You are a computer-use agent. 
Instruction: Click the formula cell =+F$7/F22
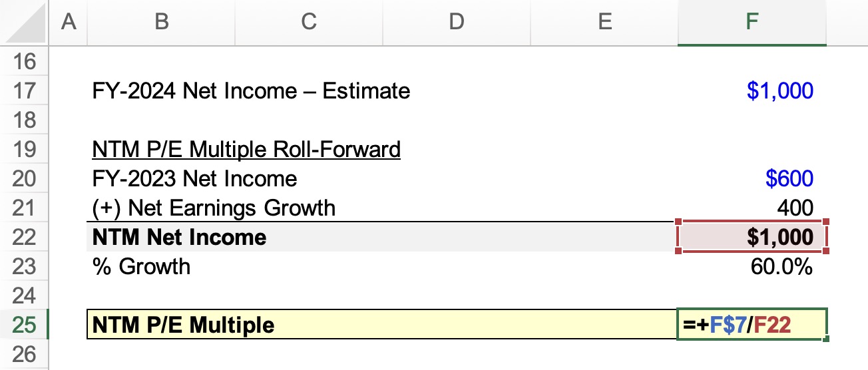[x=752, y=325]
